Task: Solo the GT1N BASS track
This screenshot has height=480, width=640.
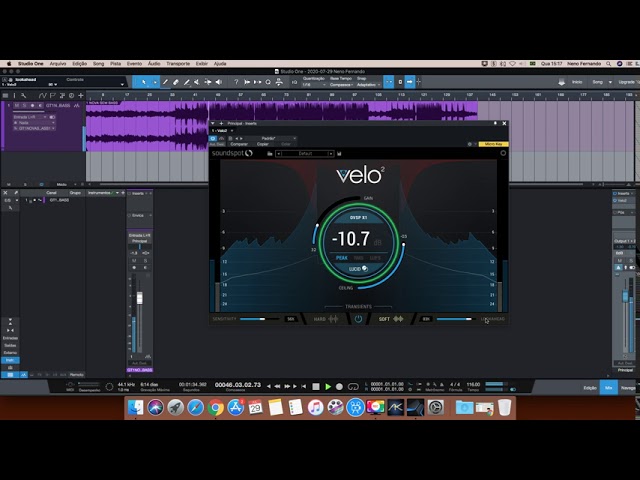Action: (24, 106)
